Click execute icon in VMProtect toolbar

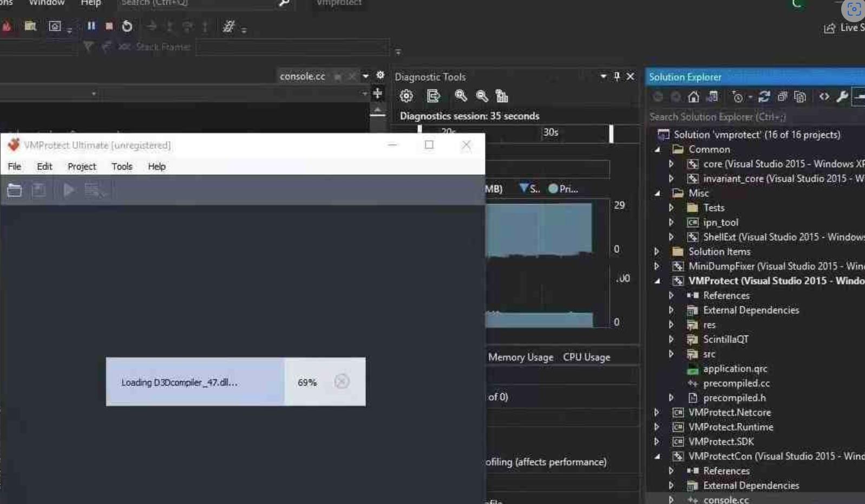pos(95,190)
